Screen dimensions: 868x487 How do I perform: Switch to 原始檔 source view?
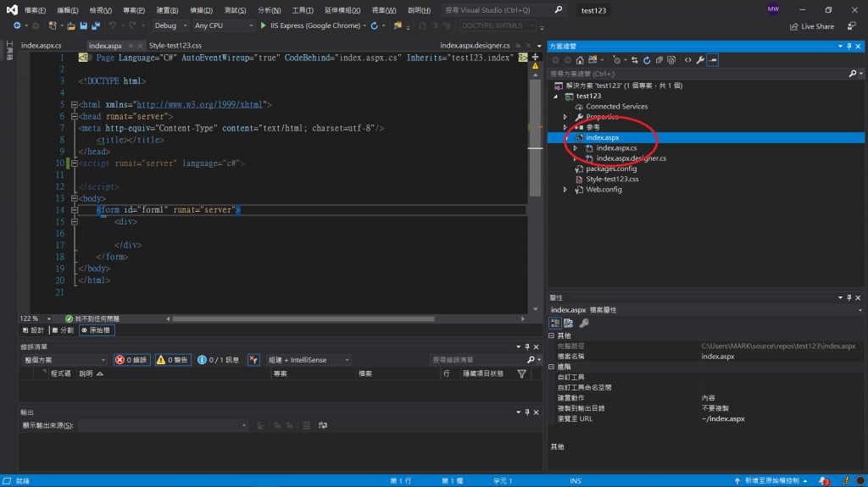click(x=97, y=330)
